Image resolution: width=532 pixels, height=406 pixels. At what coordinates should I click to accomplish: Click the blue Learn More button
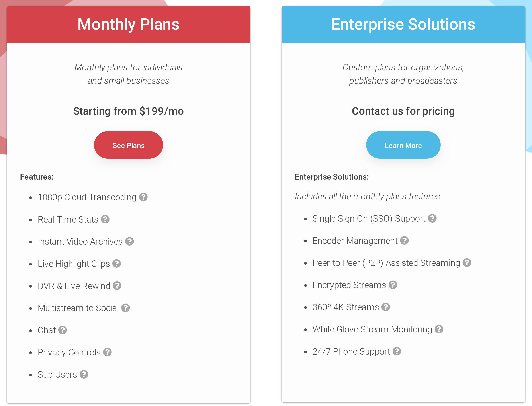(403, 145)
